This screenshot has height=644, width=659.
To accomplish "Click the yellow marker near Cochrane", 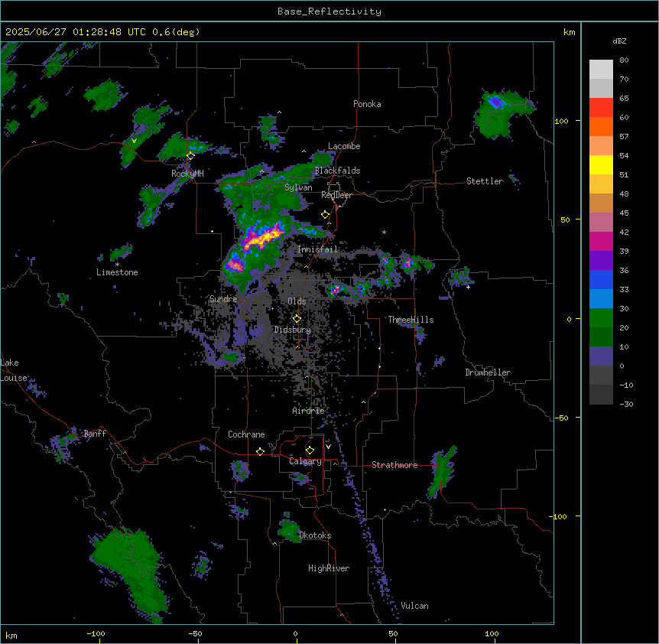I will tap(260, 451).
